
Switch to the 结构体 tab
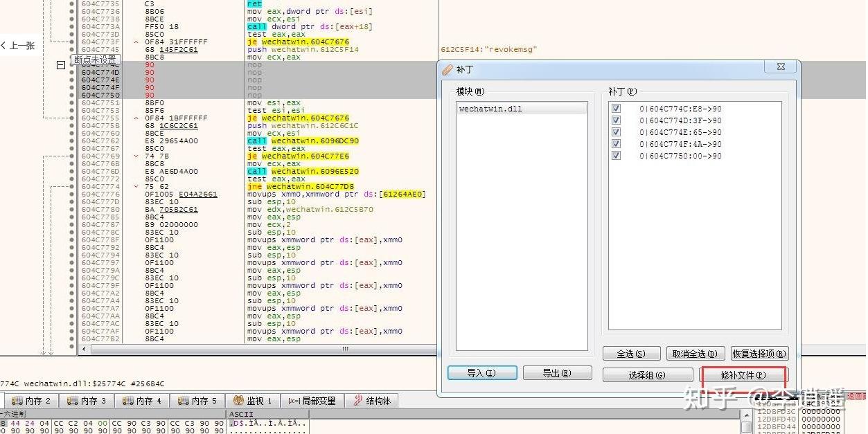373,401
